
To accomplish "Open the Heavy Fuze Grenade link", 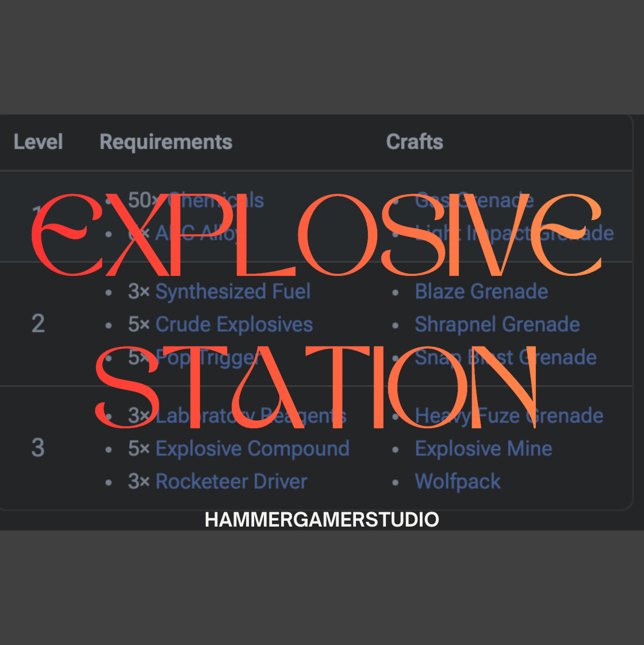I will pos(509,416).
